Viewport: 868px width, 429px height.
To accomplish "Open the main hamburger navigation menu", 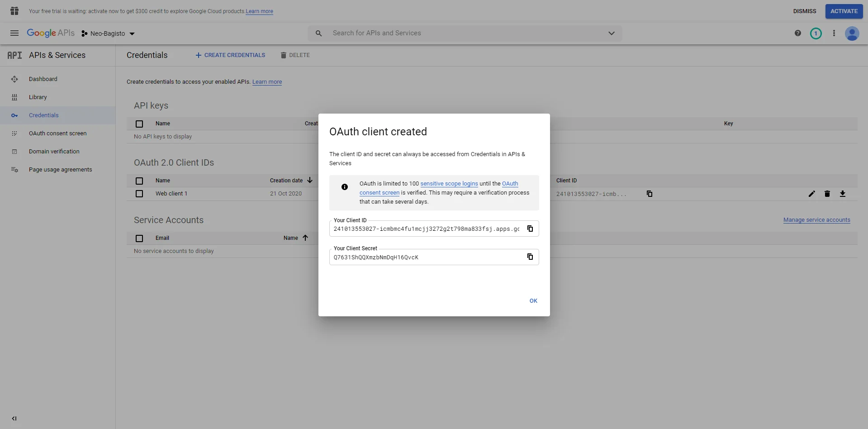I will [x=14, y=33].
